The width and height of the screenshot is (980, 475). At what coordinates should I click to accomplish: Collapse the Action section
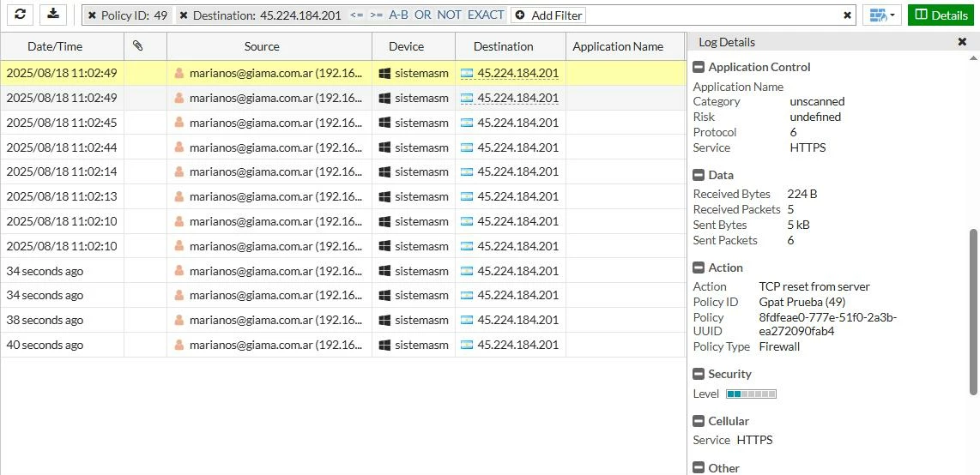(x=699, y=268)
